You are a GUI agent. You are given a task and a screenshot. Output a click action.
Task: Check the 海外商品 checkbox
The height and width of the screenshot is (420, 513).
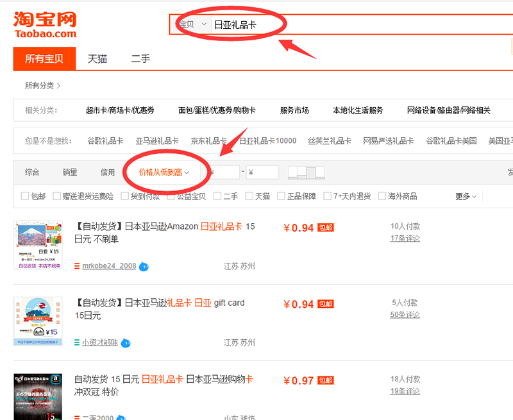(382, 196)
